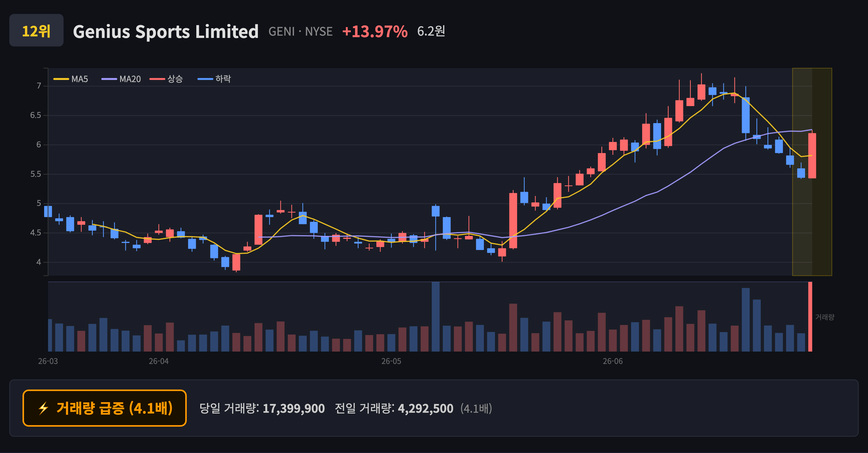Click the big blue candlestick falling from 6.8 to 6.2
The image size is (868, 453).
(746, 115)
